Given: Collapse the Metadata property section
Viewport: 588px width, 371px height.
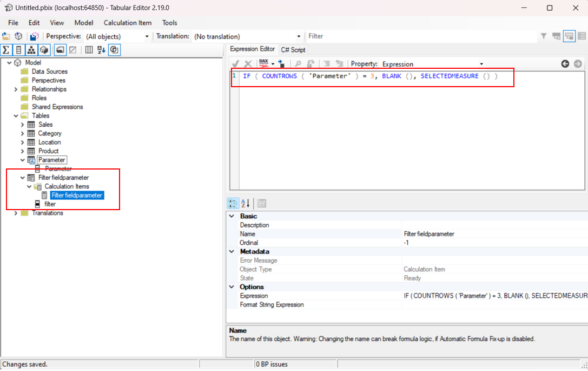Looking at the screenshot, I should click(x=232, y=252).
